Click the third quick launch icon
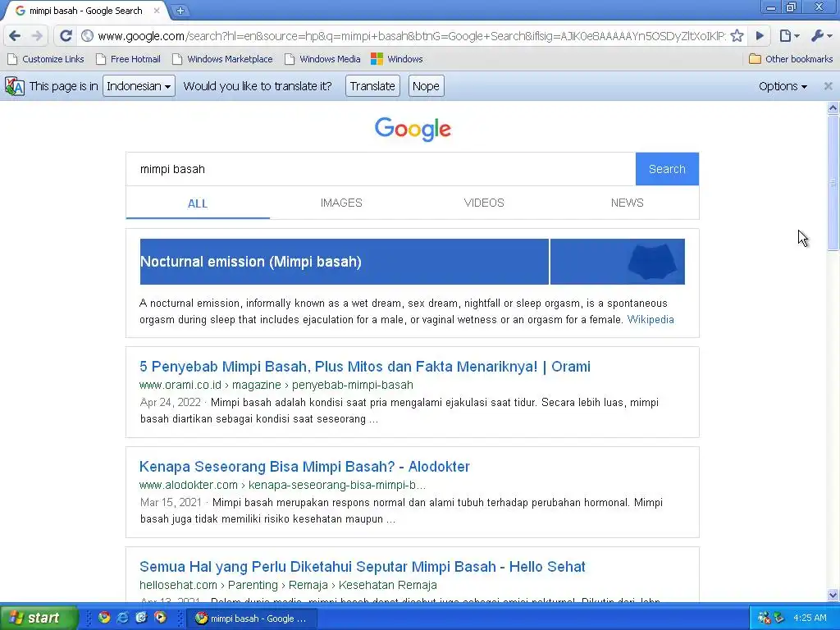 (x=141, y=618)
